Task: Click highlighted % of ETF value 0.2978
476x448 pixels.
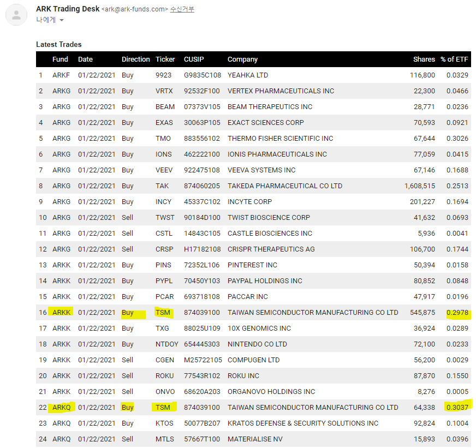Action: [x=457, y=312]
